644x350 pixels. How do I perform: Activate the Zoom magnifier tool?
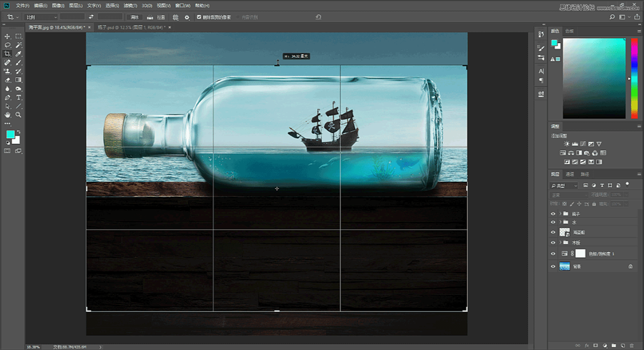coord(19,115)
